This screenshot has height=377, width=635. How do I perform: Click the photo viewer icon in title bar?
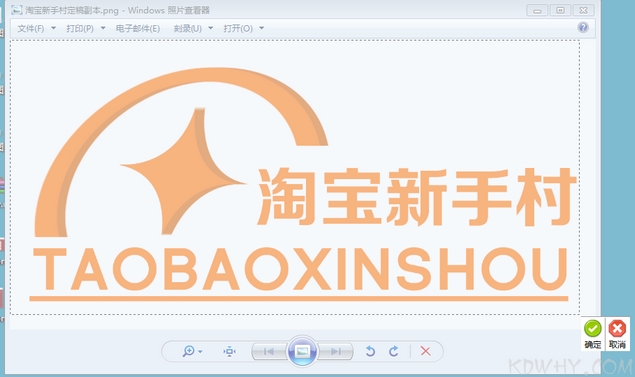coord(17,10)
